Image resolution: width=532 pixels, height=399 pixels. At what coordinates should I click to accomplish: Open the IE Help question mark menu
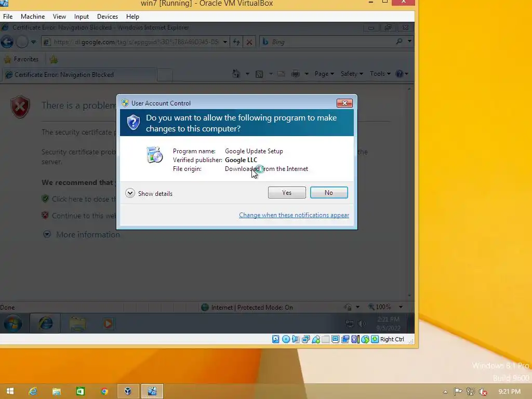(402, 74)
